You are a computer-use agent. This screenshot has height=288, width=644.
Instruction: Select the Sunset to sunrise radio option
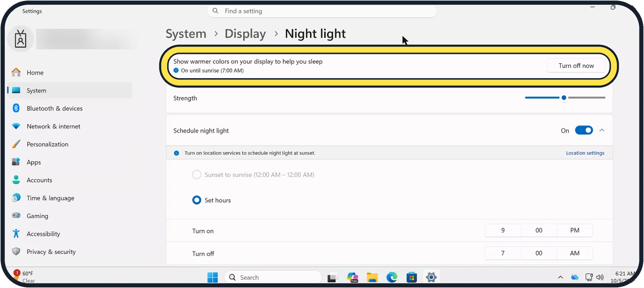[x=197, y=175]
